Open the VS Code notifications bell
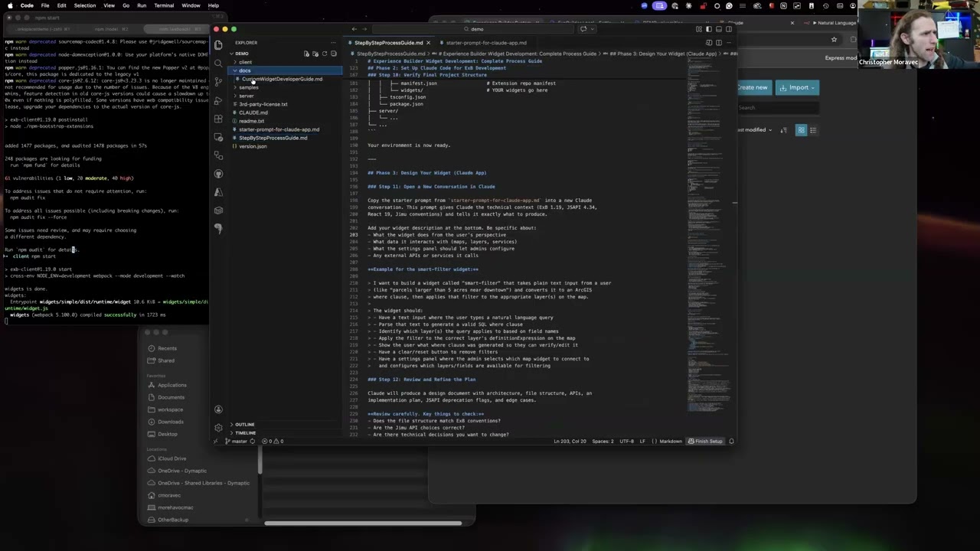Screen dimensions: 980x551 click(731, 442)
